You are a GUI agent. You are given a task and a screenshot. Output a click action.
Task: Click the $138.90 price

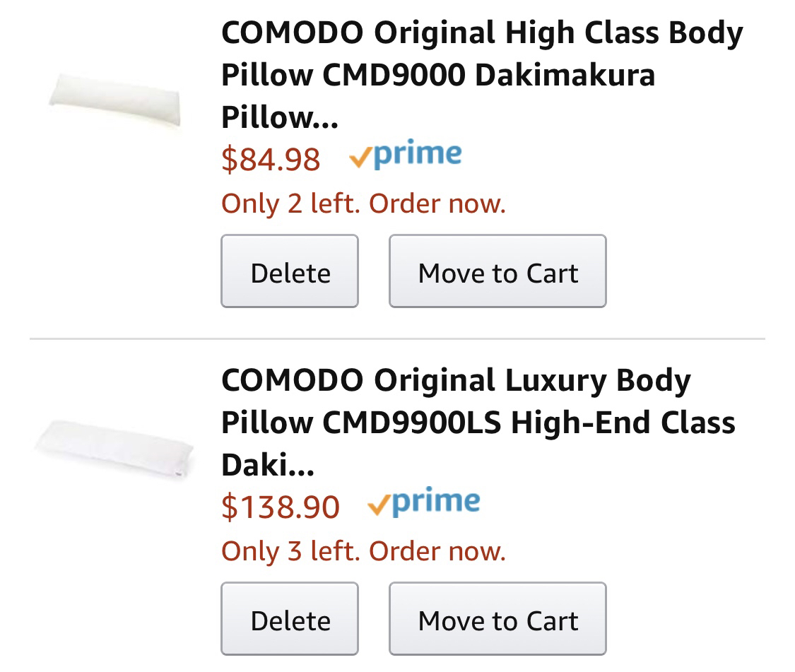281,507
